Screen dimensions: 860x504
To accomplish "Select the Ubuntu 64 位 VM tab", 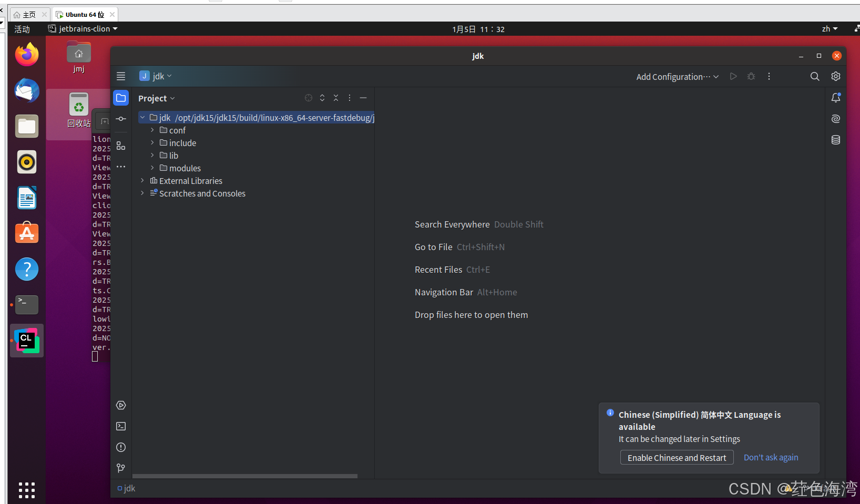I will pyautogui.click(x=85, y=15).
